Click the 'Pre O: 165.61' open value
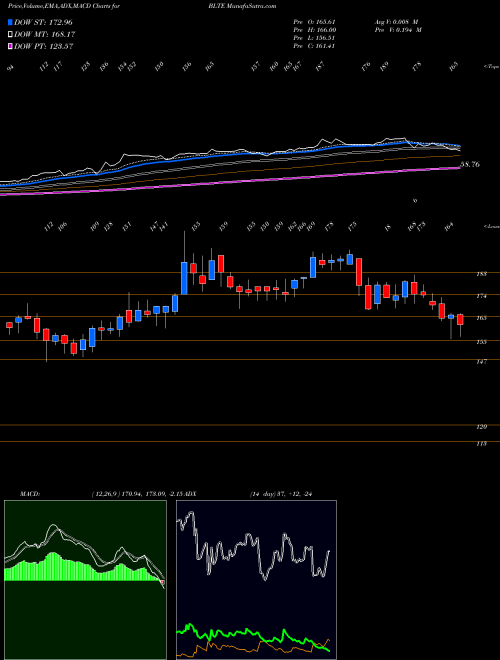 [x=314, y=22]
